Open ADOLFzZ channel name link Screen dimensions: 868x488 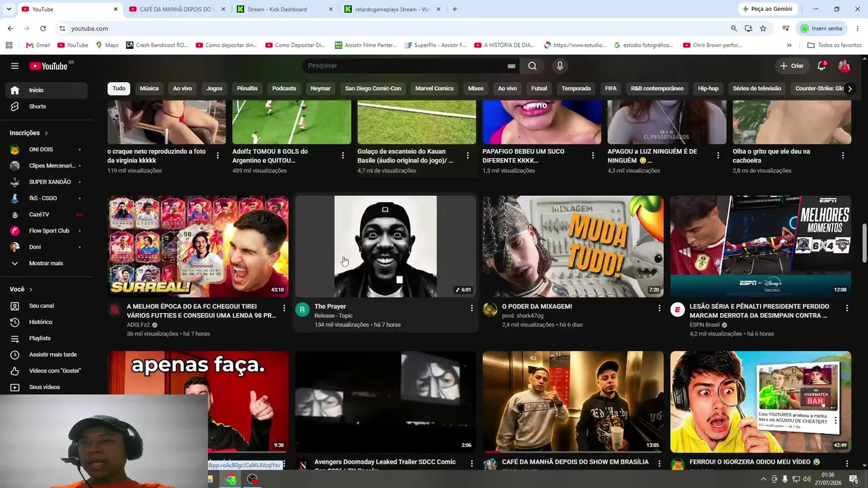coord(138,325)
